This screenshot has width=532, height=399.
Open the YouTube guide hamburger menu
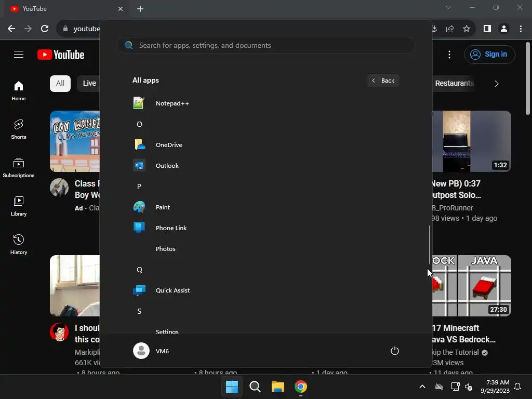[19, 54]
